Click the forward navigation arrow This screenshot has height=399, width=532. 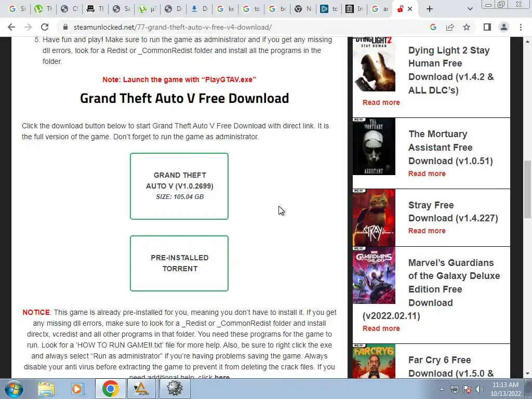[28, 27]
